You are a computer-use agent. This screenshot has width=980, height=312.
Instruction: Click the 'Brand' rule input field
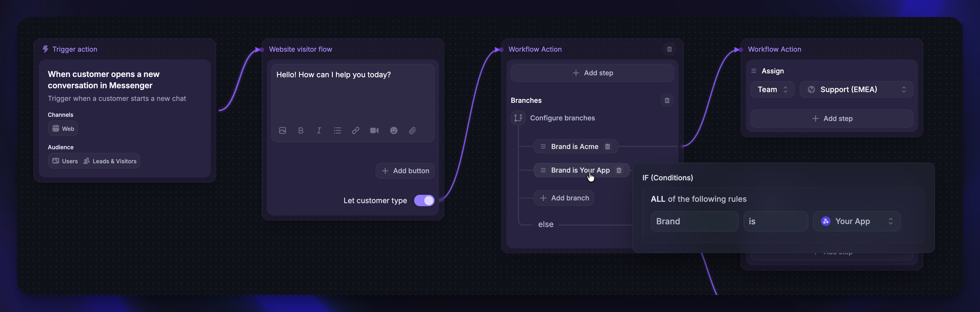(x=695, y=221)
